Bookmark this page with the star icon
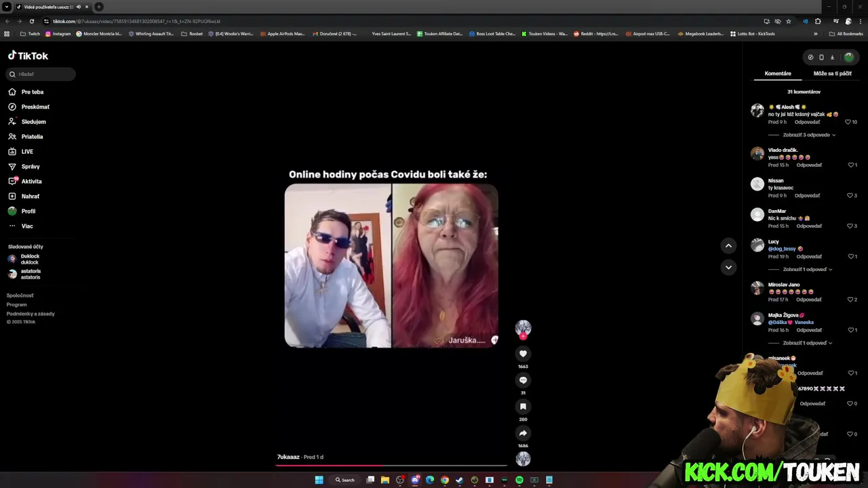This screenshot has height=488, width=868. [x=789, y=21]
